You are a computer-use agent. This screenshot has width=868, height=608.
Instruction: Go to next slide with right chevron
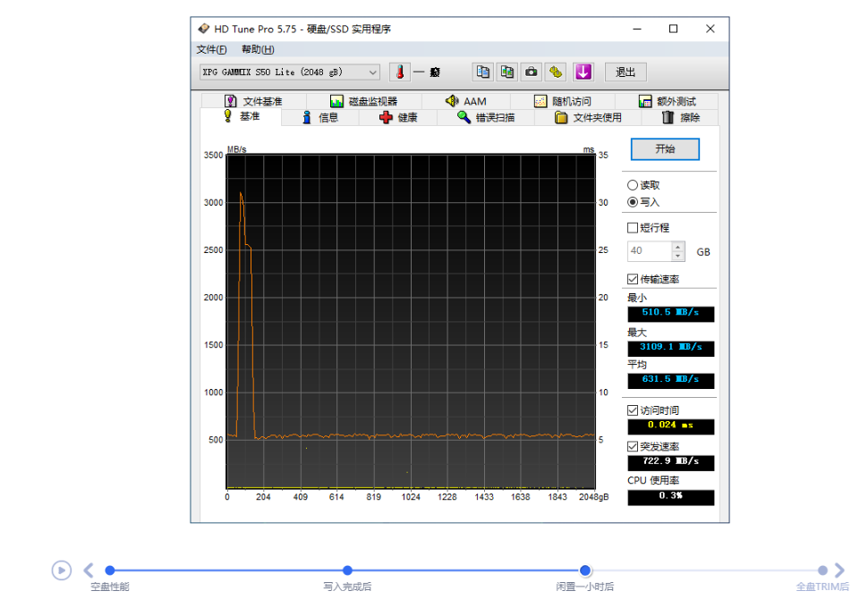[x=839, y=570]
